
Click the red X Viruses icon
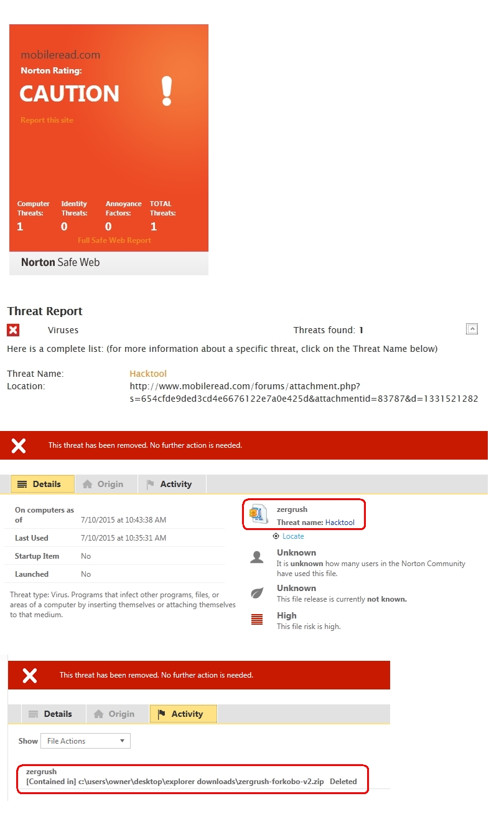13,330
